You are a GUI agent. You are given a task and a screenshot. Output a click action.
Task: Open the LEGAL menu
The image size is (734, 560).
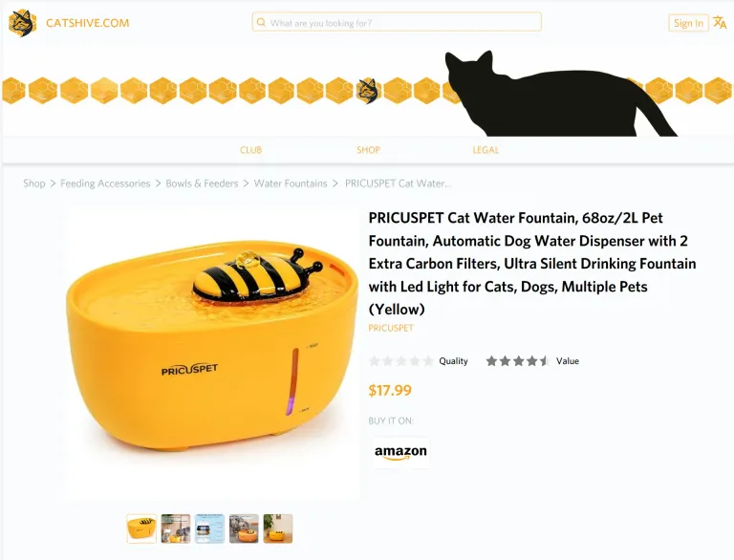tap(486, 150)
